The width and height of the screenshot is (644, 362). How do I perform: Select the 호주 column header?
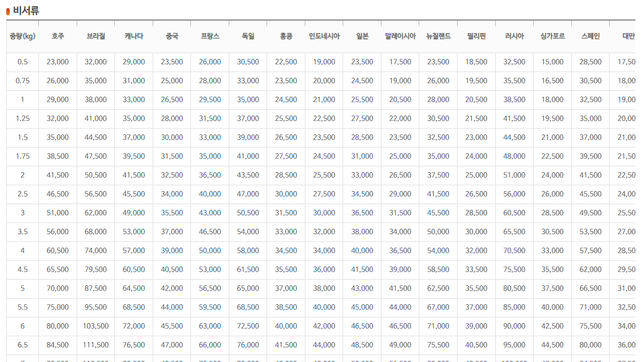click(57, 34)
